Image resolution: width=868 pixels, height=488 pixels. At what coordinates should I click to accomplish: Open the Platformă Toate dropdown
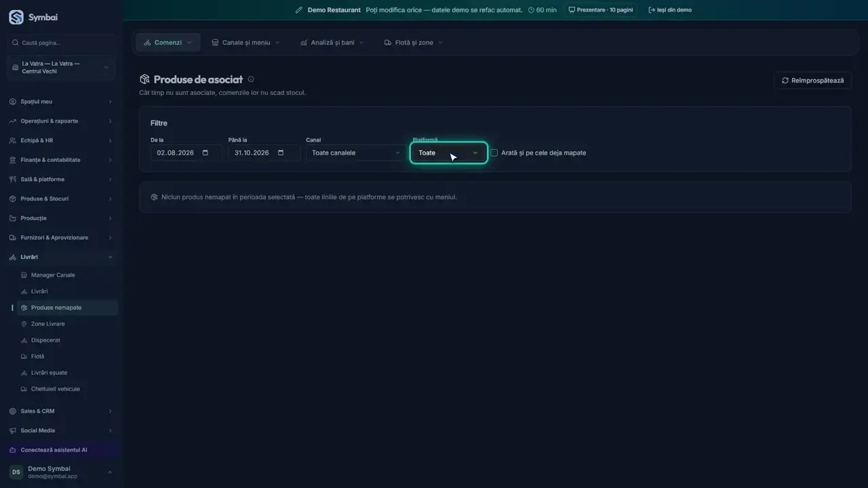click(448, 152)
